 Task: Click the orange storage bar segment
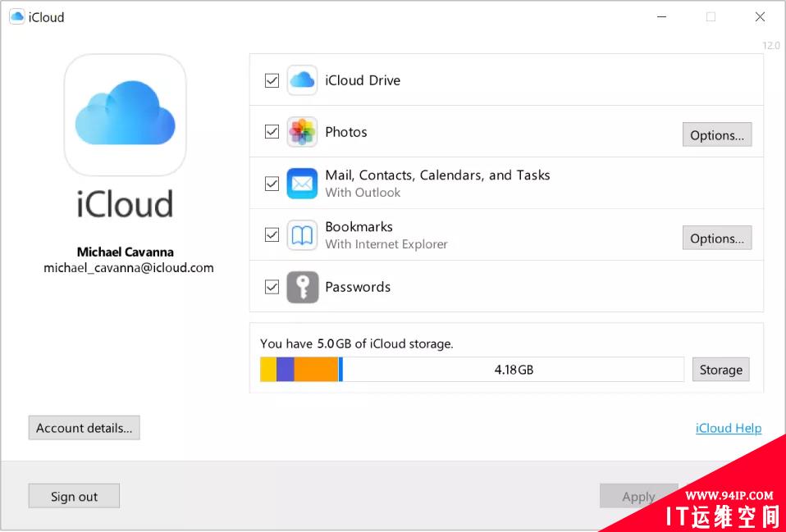pos(317,370)
